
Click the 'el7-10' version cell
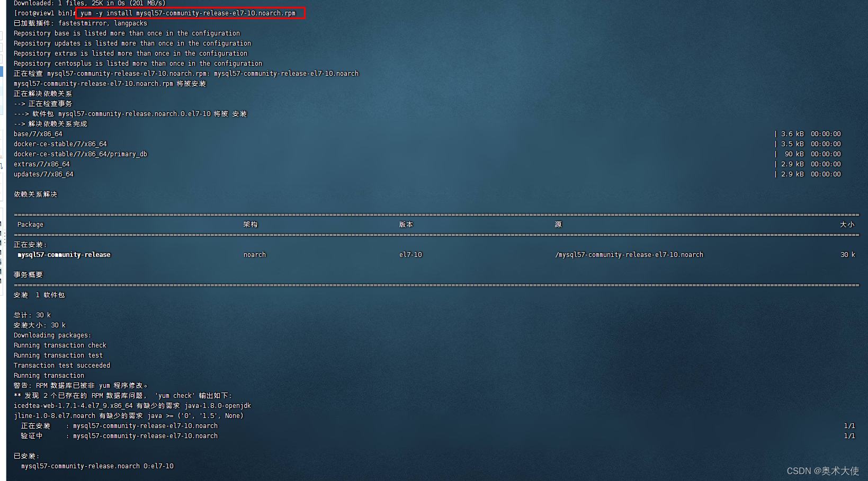(x=410, y=255)
